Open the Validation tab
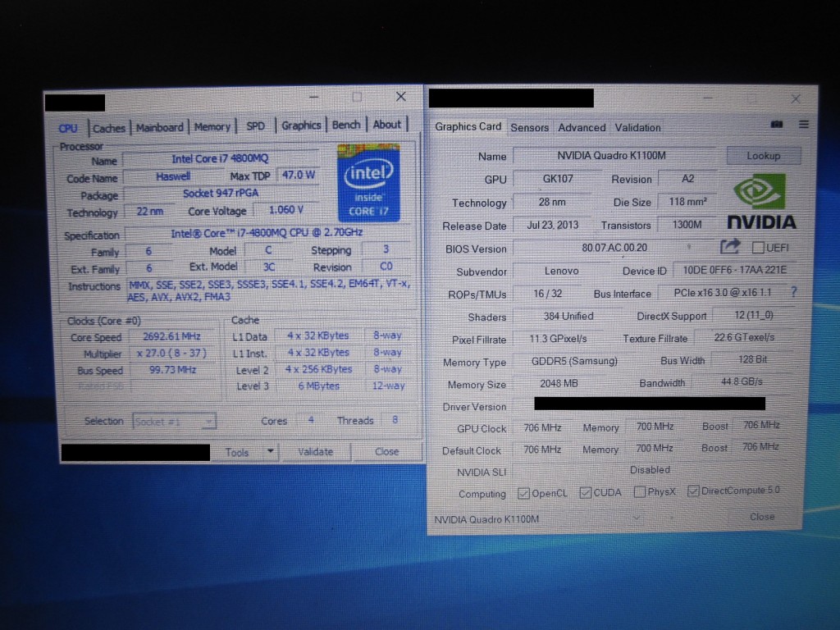Screen dimensions: 840x630 point(637,127)
